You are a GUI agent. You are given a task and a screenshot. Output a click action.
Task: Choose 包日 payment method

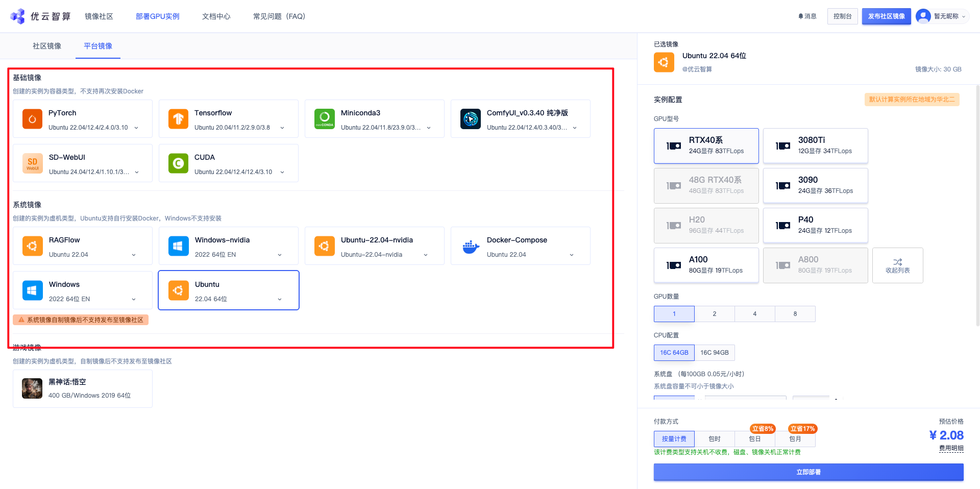coord(755,439)
